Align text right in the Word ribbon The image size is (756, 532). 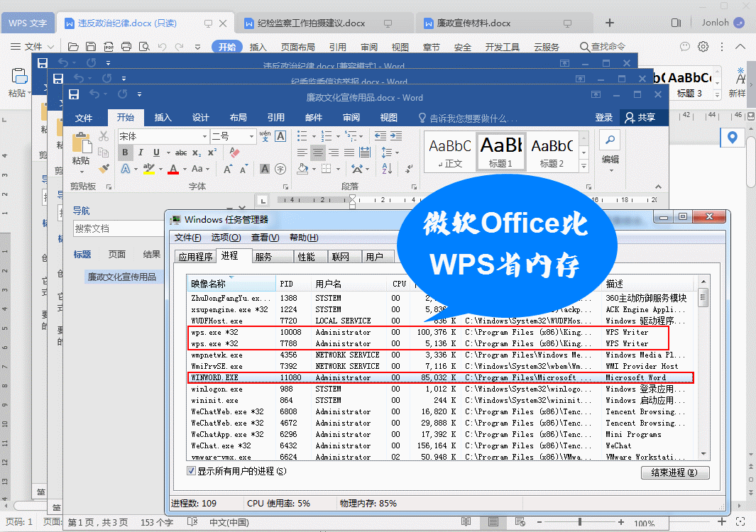[333, 153]
